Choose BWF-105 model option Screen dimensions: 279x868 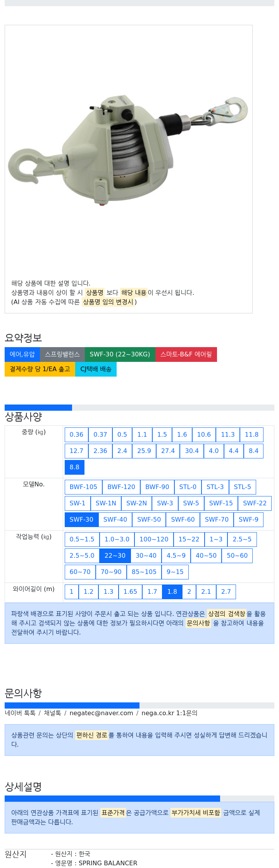point(83,487)
